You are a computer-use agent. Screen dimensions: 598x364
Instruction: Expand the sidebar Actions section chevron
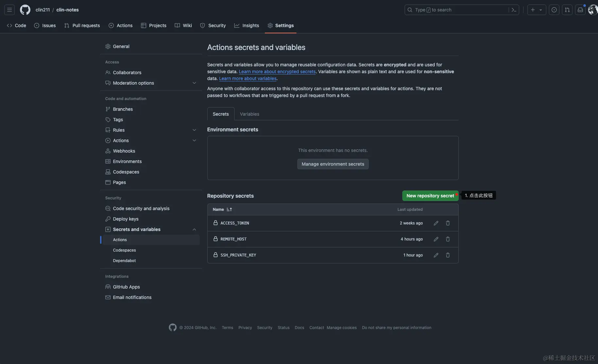[194, 141]
